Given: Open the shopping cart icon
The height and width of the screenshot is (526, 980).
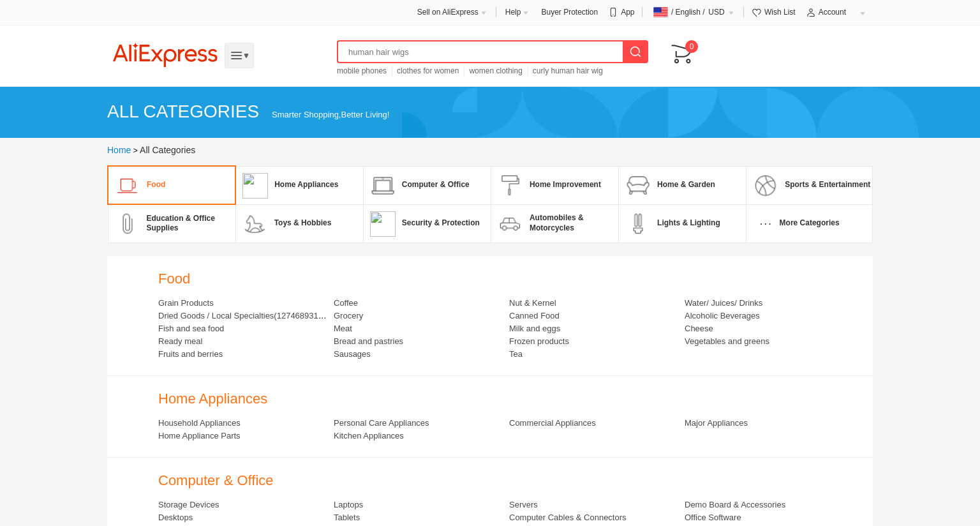Looking at the screenshot, I should coord(681,54).
